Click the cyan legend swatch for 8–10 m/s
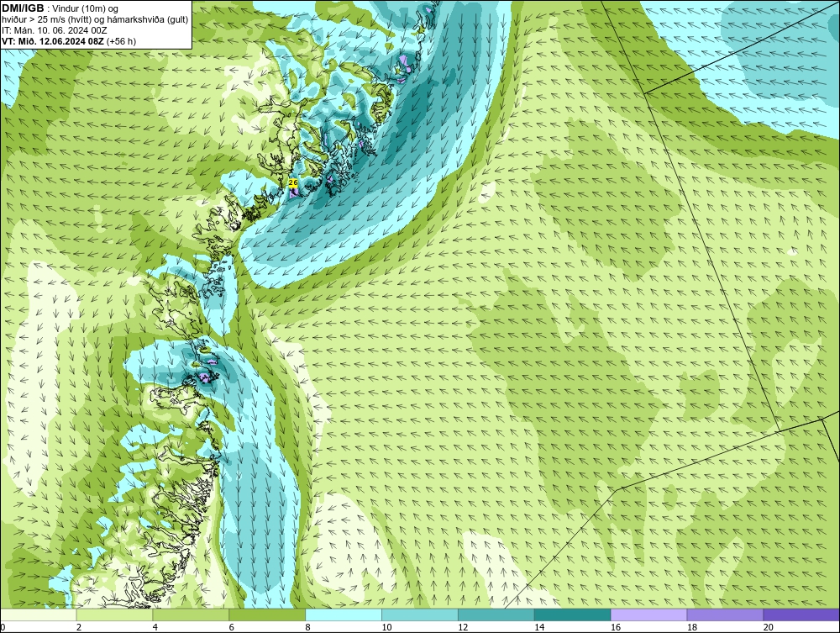This screenshot has height=633, width=840. pyautogui.click(x=344, y=615)
